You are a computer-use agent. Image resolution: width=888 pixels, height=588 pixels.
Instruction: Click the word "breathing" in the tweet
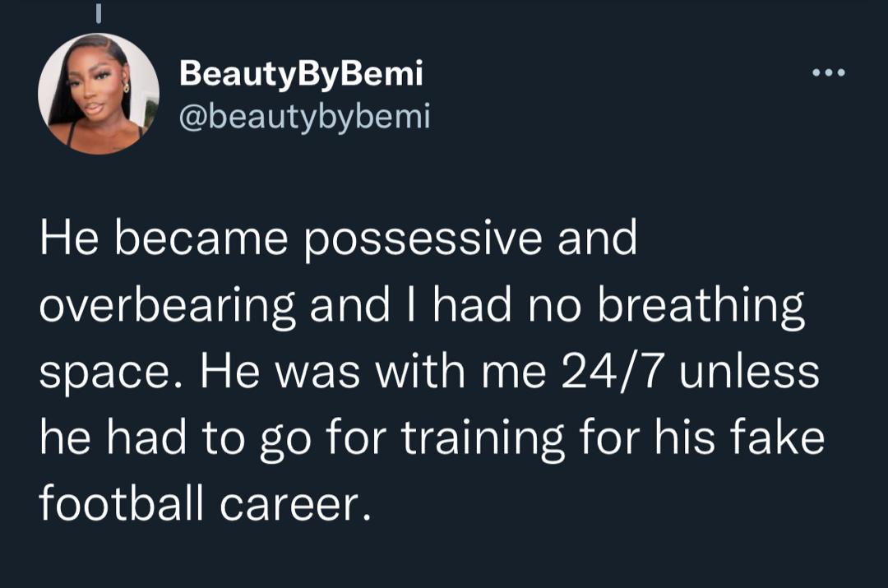pyautogui.click(x=701, y=305)
